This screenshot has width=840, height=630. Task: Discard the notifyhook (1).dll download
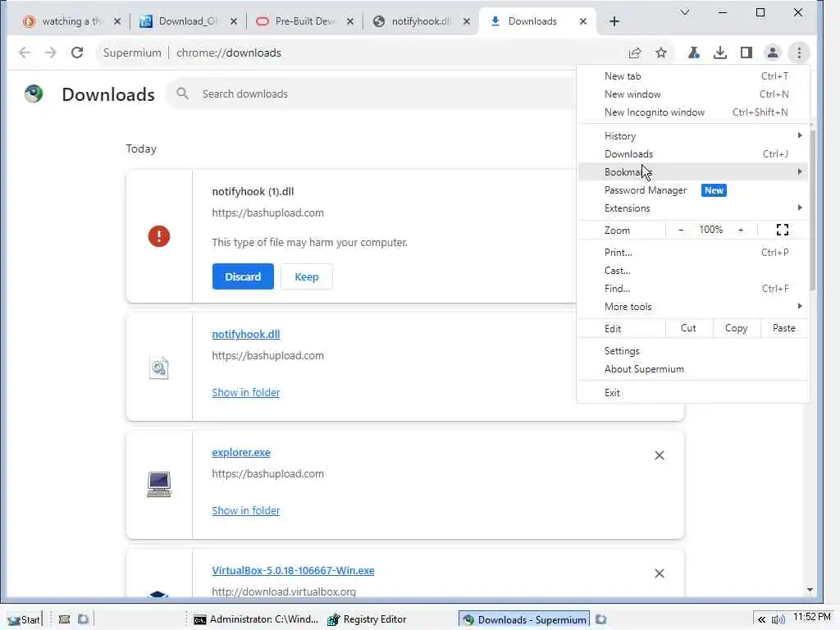[243, 276]
